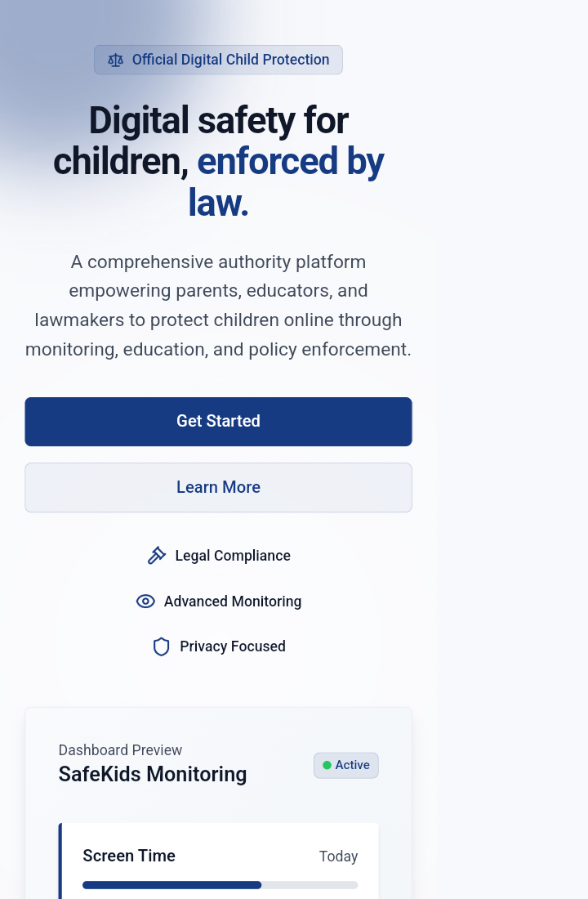Click the SafeKids Monitoring title

(x=153, y=774)
